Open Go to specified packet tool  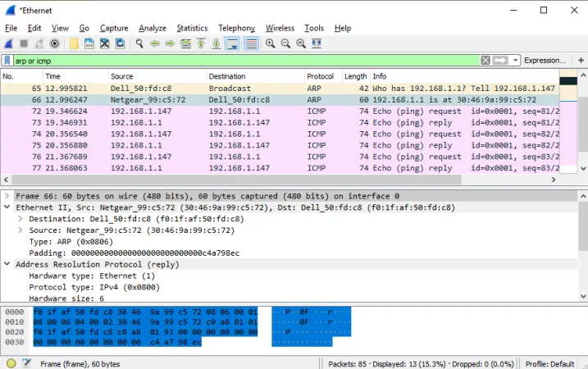(185, 43)
